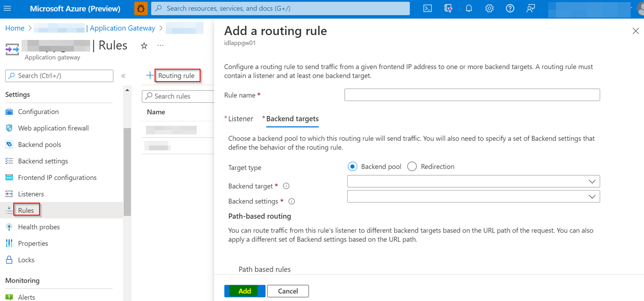Click the Listeners icon in sidebar
The width and height of the screenshot is (644, 301).
(9, 194)
